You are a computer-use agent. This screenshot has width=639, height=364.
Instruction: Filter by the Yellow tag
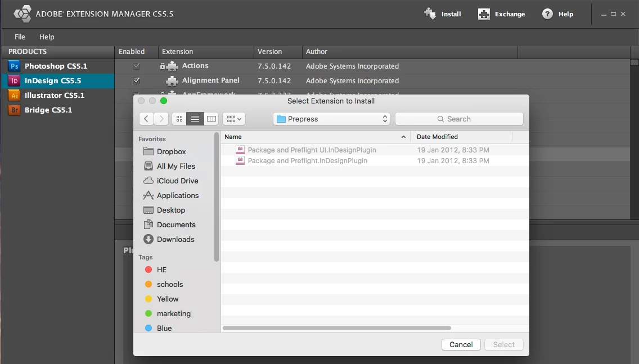coord(162,299)
